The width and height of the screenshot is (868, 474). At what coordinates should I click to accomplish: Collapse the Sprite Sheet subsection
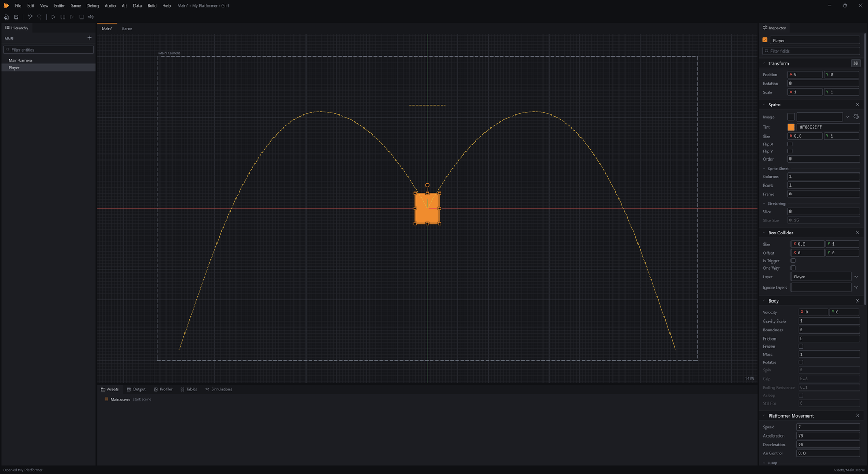[x=764, y=169]
